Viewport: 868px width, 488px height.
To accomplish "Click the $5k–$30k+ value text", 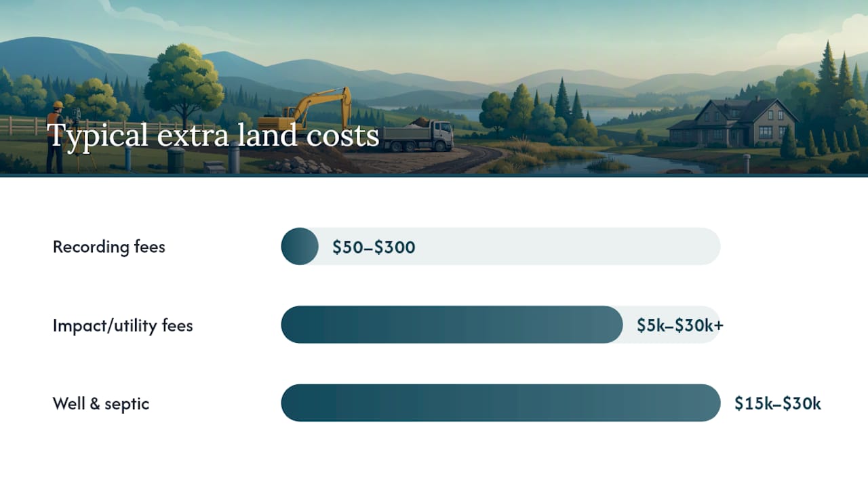I will 680,325.
